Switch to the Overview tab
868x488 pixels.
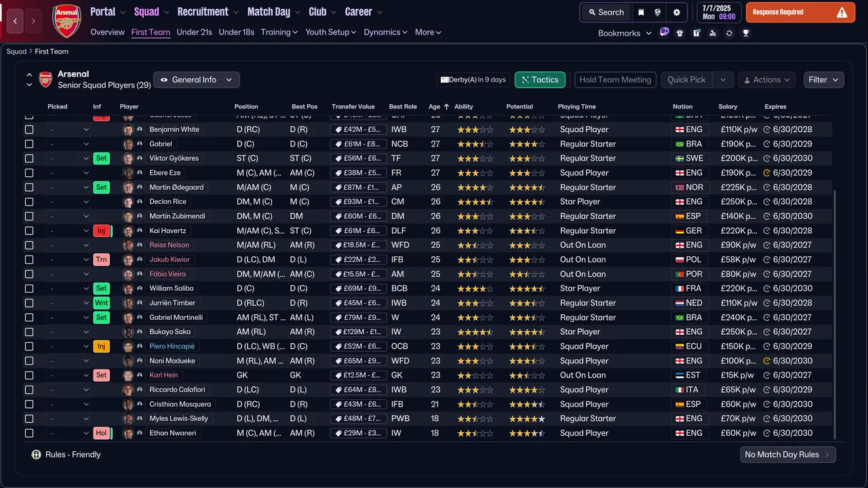[108, 32]
